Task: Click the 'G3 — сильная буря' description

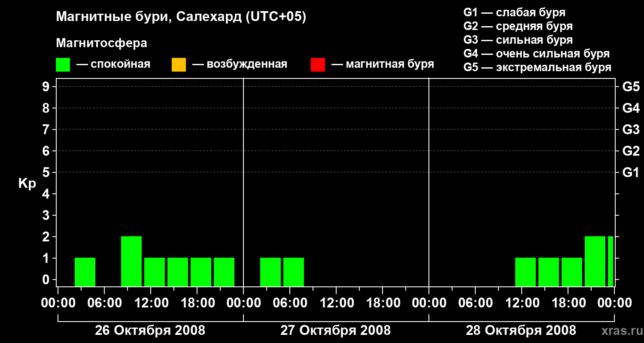Action: tap(518, 40)
